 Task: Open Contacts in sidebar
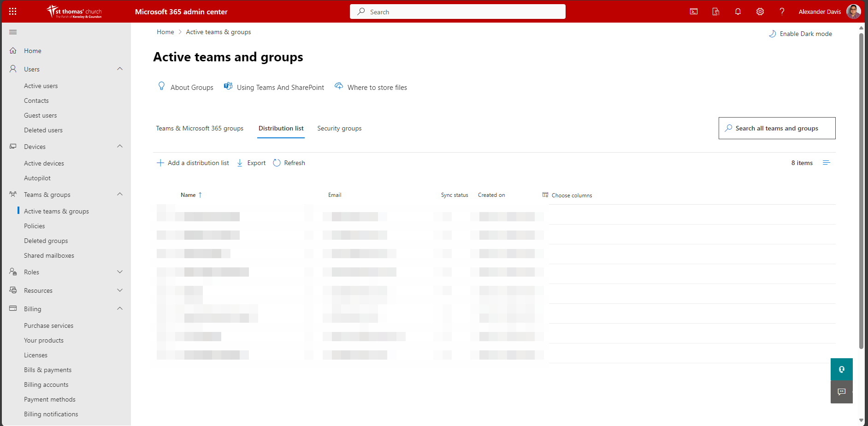pyautogui.click(x=36, y=101)
